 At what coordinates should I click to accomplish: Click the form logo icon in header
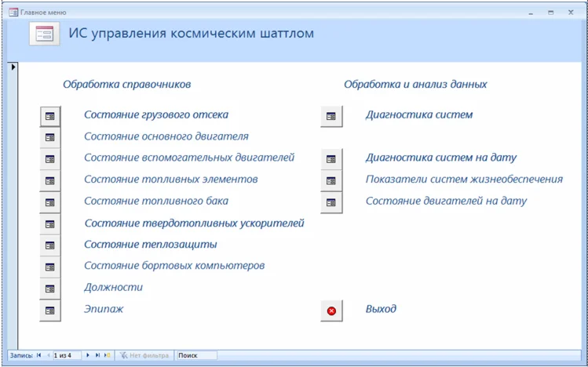[x=45, y=34]
